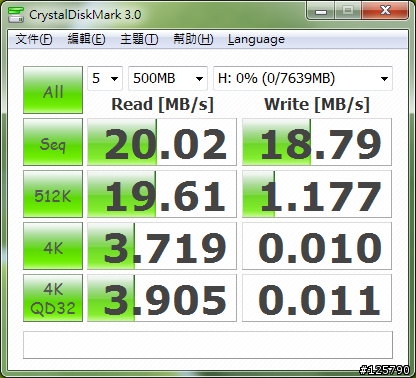Select the 4K write value 0.010

coord(317,246)
